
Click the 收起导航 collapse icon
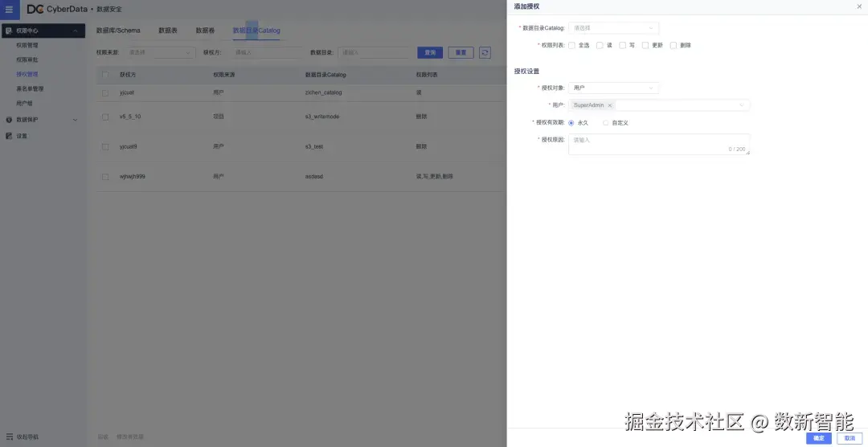pyautogui.click(x=9, y=437)
